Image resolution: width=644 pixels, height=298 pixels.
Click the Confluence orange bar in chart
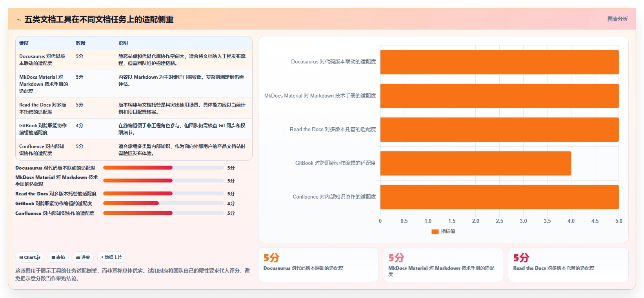click(x=499, y=197)
